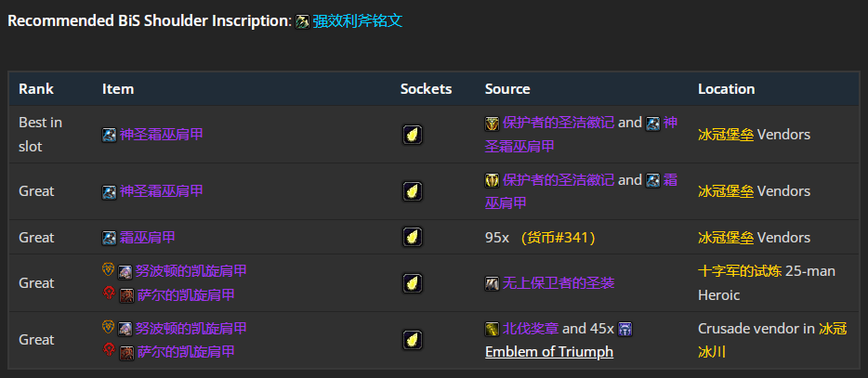Open the Best in slot row's Item column link
This screenshot has width=868, height=378.
coord(161,135)
